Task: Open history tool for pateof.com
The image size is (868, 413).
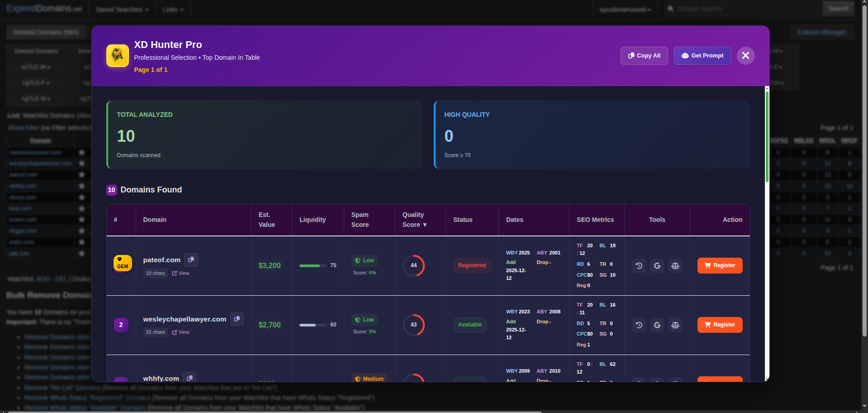Action: [x=639, y=266]
